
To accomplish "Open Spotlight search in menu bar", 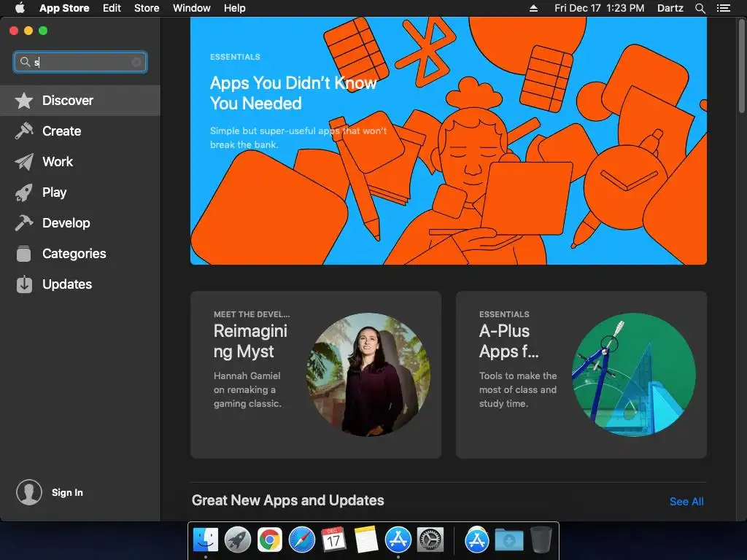I will click(x=700, y=8).
